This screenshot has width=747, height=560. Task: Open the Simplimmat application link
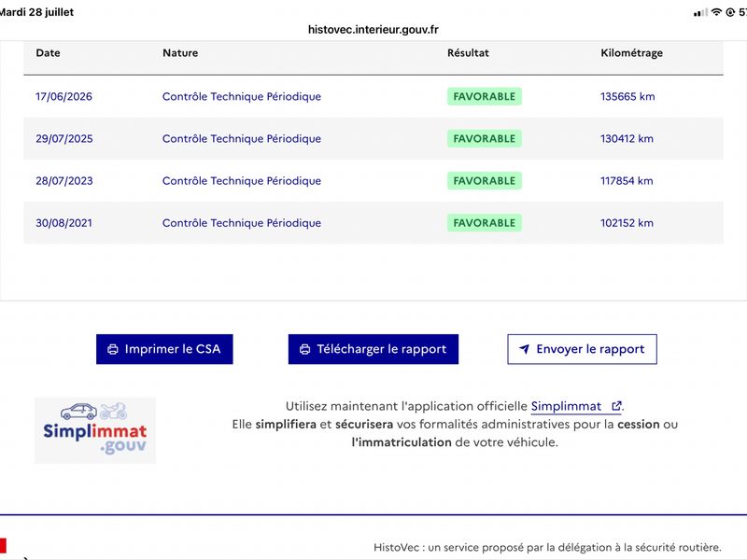coord(566,406)
